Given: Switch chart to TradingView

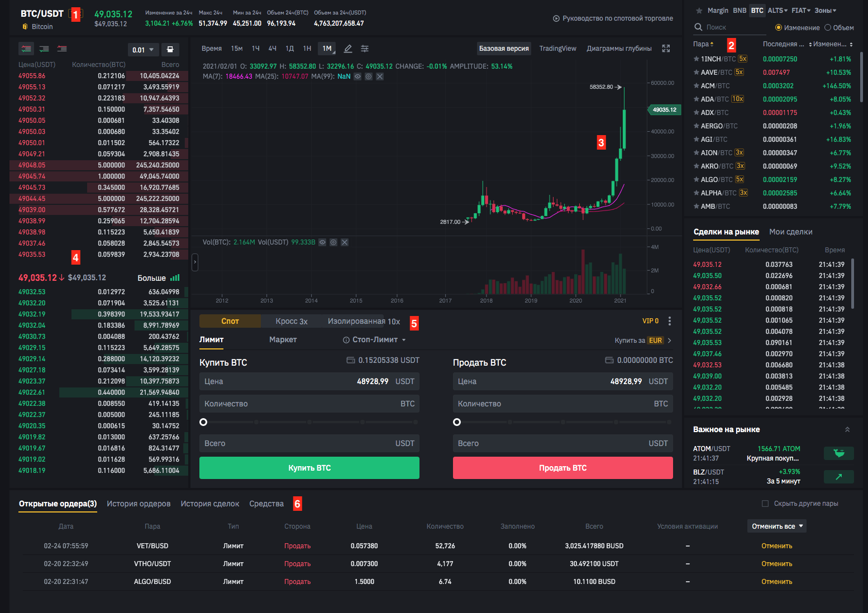Looking at the screenshot, I should pos(557,49).
